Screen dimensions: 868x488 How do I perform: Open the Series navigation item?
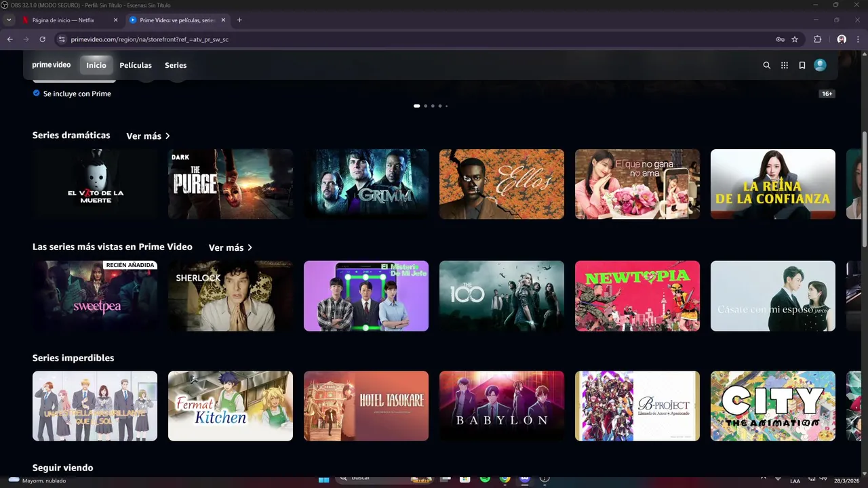tap(176, 66)
